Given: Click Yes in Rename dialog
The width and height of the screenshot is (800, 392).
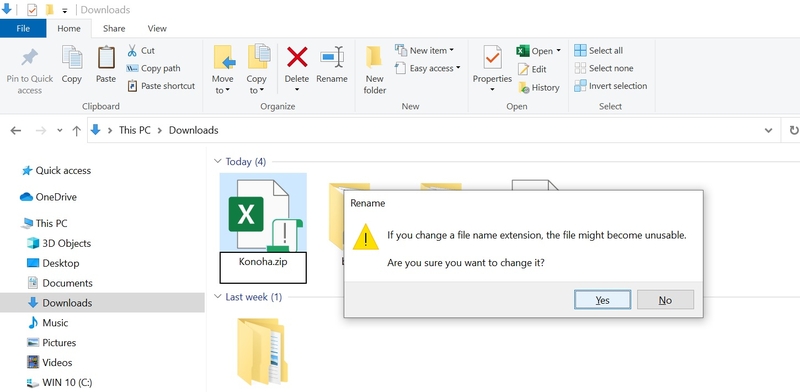Looking at the screenshot, I should (x=602, y=300).
